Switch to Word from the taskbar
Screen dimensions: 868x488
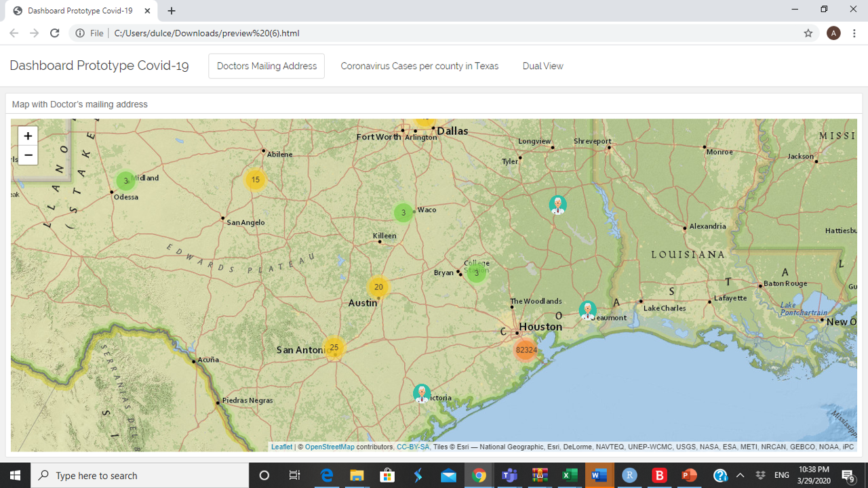[x=599, y=476]
